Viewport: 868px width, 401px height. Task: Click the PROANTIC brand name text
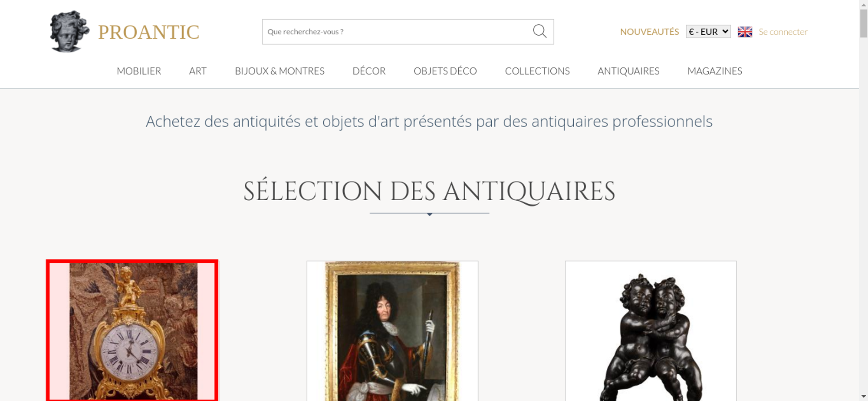tap(148, 32)
